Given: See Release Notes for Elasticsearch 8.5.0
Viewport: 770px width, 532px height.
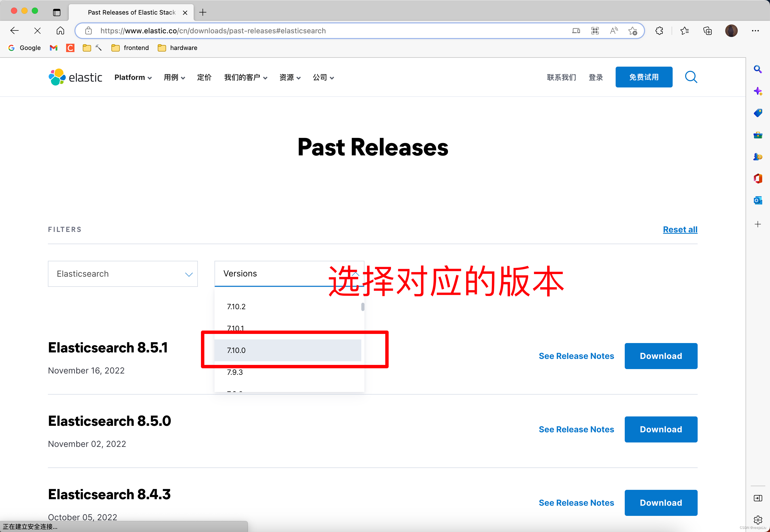Looking at the screenshot, I should (576, 429).
